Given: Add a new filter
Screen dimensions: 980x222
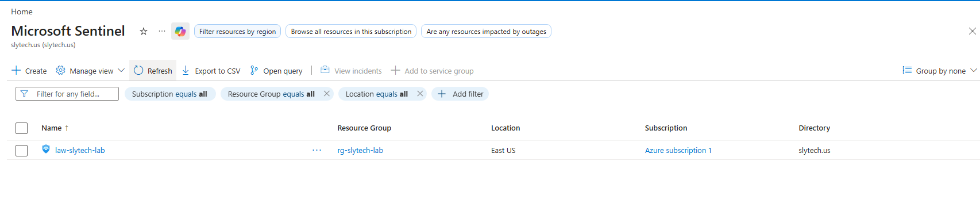Looking at the screenshot, I should pos(460,94).
